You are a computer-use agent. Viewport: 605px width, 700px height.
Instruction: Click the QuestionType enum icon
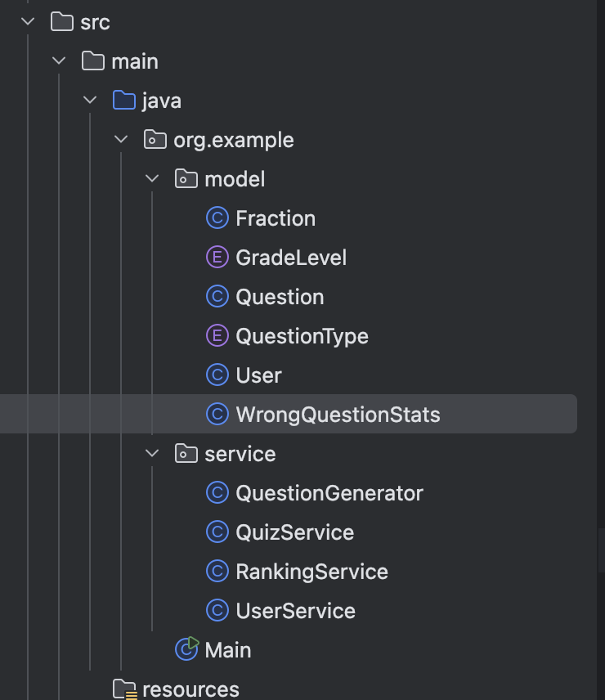tap(217, 336)
